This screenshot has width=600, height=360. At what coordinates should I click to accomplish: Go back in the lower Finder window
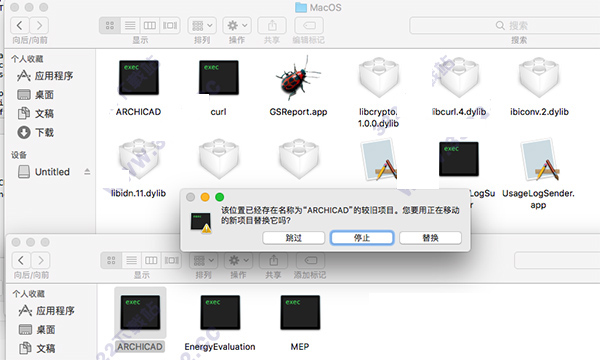[21, 261]
